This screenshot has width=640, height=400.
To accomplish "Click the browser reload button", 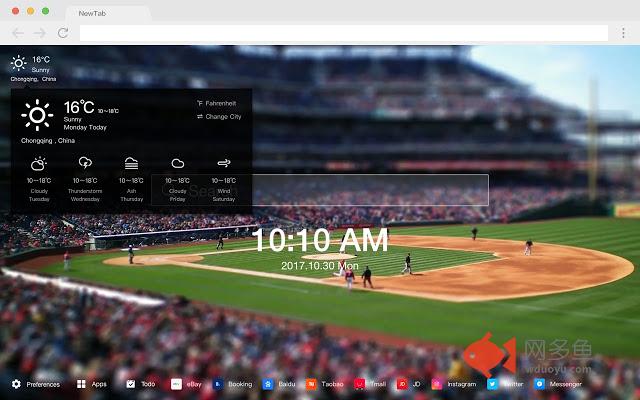I will tap(62, 33).
